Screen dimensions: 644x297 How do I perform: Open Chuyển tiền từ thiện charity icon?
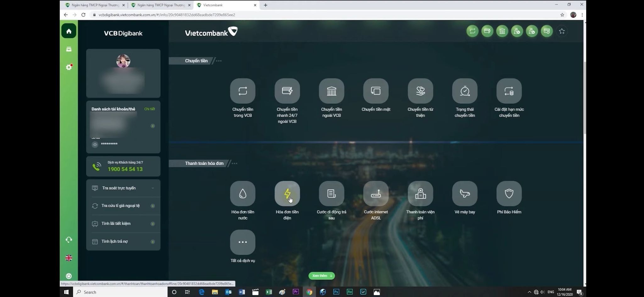coord(420,91)
